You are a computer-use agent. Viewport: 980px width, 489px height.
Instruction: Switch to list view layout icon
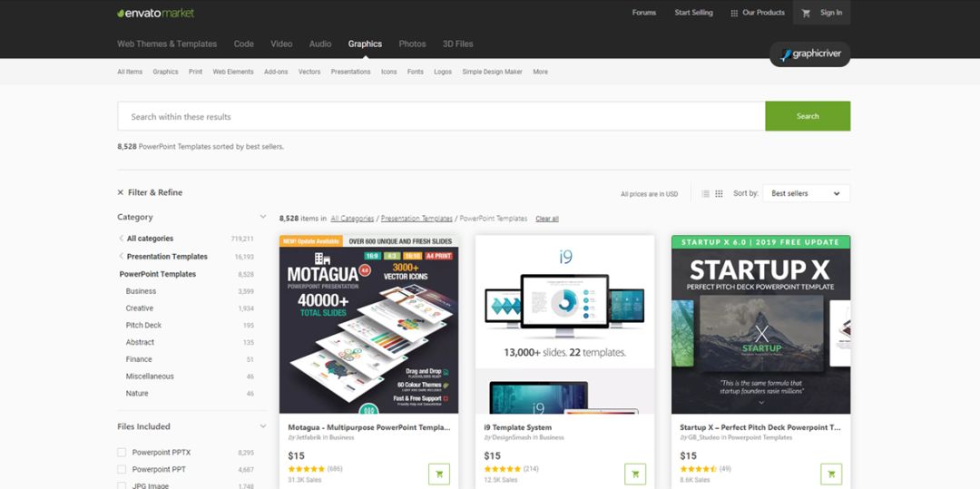tap(706, 193)
